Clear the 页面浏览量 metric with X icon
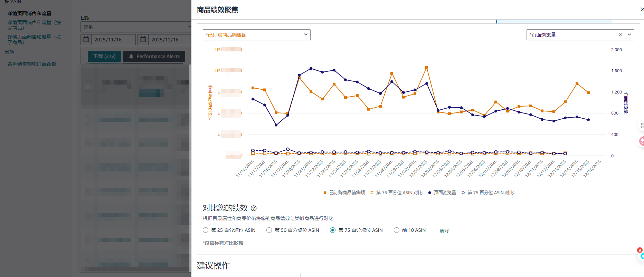644x277 pixels. pyautogui.click(x=620, y=35)
